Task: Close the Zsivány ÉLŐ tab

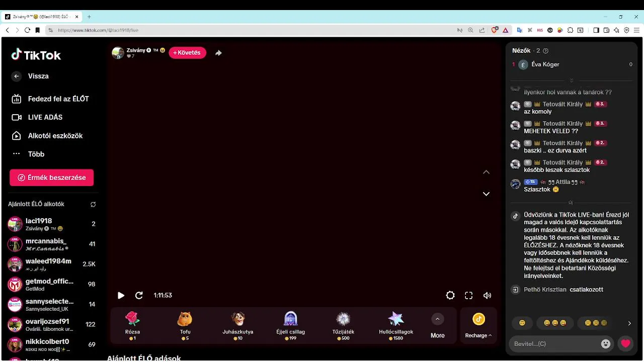Action: click(77, 17)
